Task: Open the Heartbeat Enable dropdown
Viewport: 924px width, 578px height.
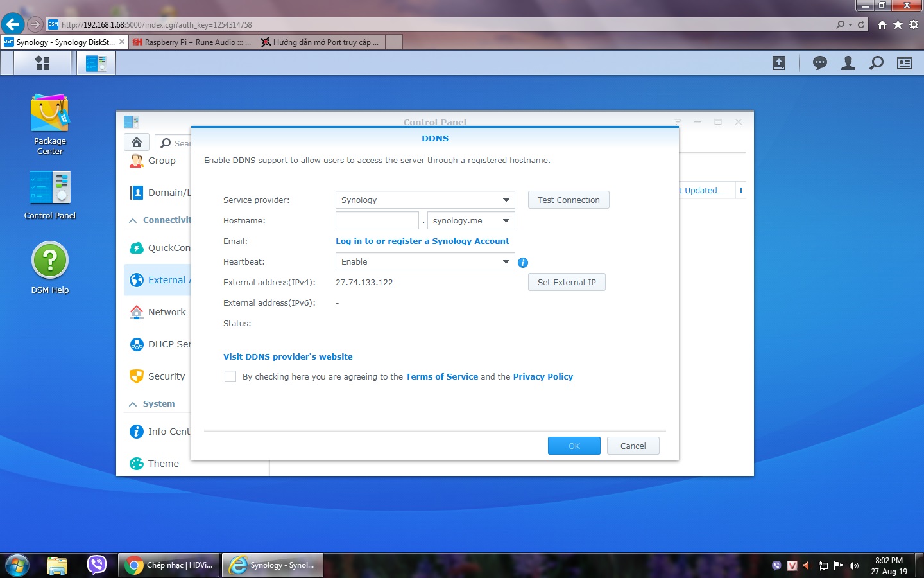Action: (x=425, y=261)
